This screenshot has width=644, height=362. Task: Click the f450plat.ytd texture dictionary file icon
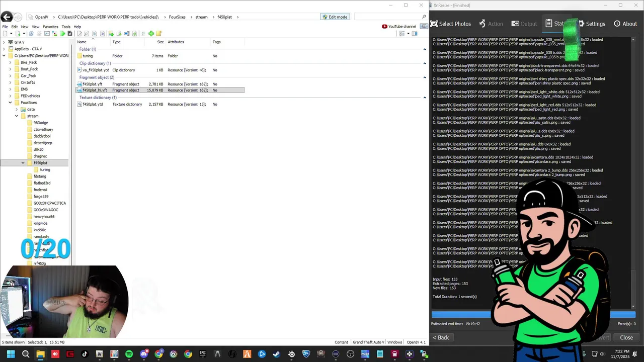(79, 104)
